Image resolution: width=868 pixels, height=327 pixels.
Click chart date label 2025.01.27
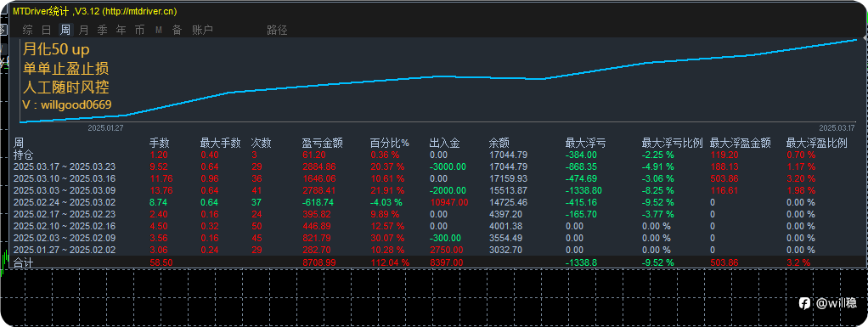pos(105,127)
